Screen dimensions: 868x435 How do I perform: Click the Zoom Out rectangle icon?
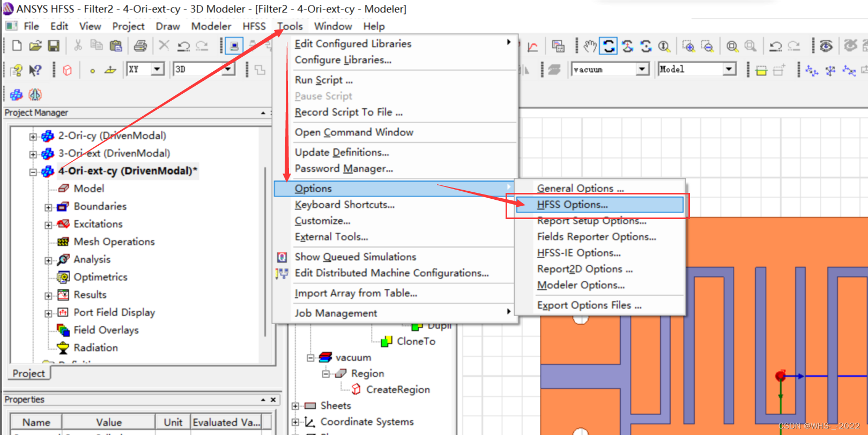pyautogui.click(x=707, y=46)
